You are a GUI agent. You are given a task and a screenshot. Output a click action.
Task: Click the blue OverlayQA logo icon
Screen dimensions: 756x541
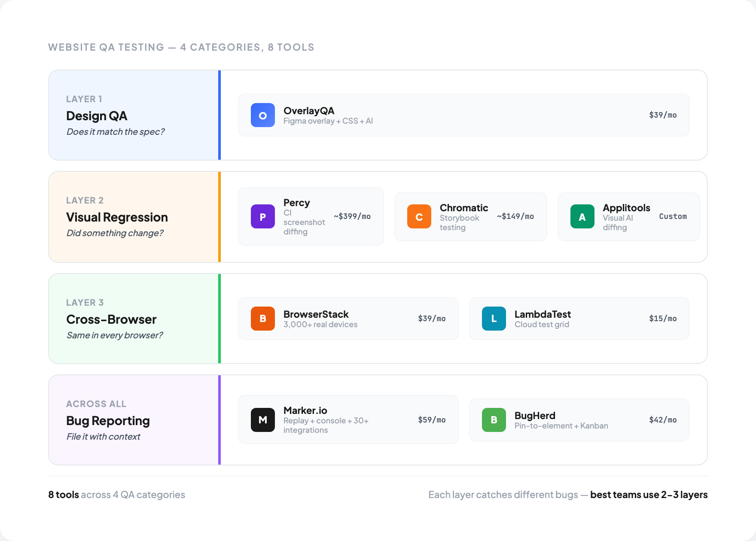point(263,115)
